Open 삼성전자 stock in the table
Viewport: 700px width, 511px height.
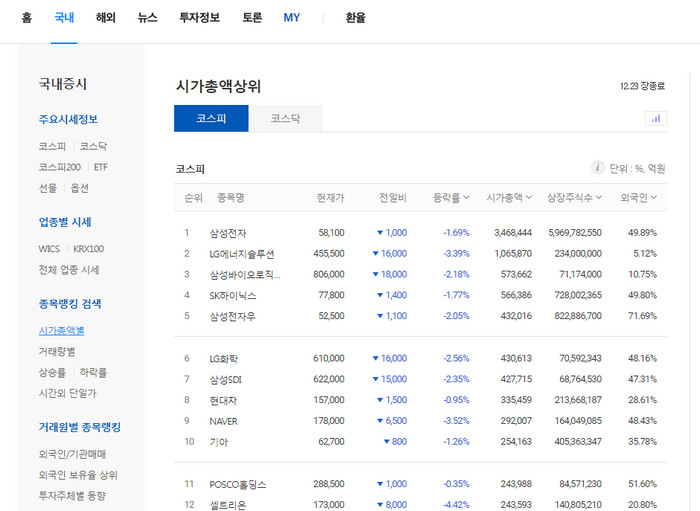point(228,233)
